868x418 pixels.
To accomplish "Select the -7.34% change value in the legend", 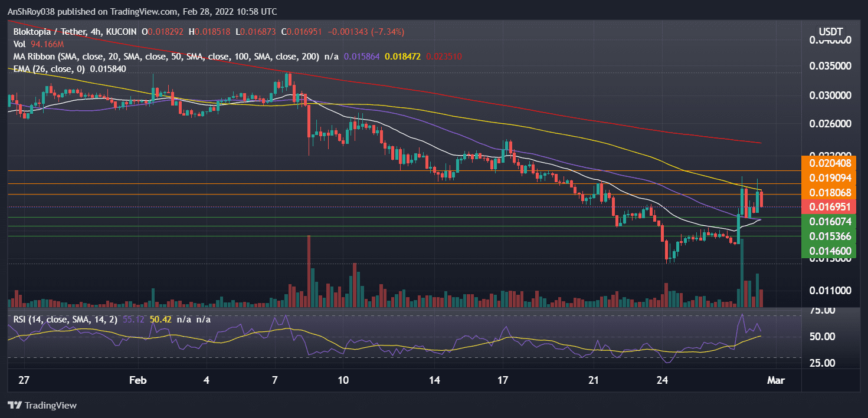I will [x=387, y=32].
